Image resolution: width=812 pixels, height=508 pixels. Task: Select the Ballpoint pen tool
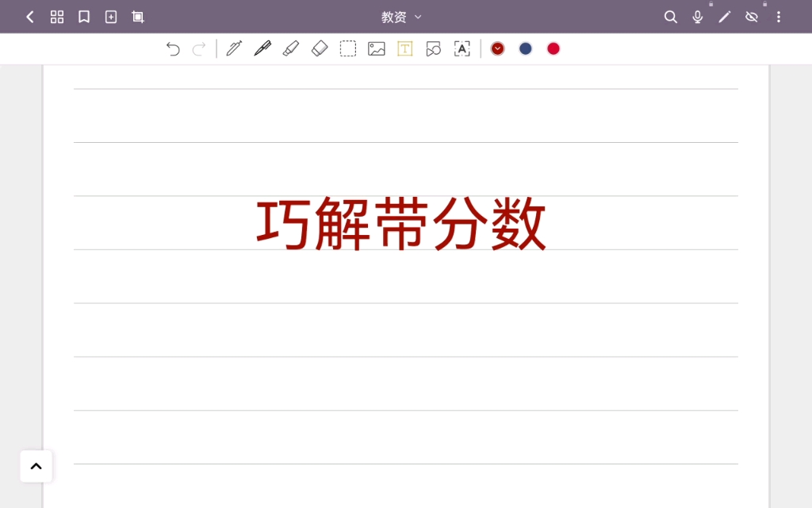click(x=234, y=48)
